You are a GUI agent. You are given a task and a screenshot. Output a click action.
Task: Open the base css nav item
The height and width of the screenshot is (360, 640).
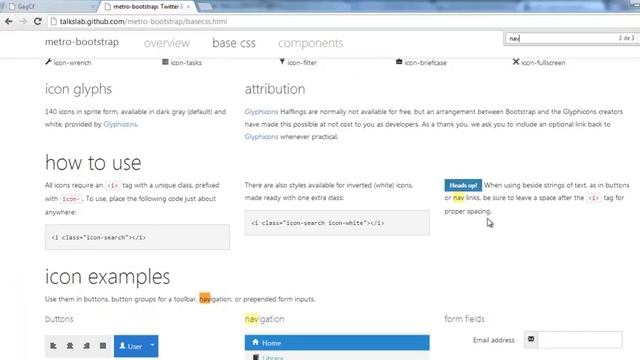click(234, 43)
